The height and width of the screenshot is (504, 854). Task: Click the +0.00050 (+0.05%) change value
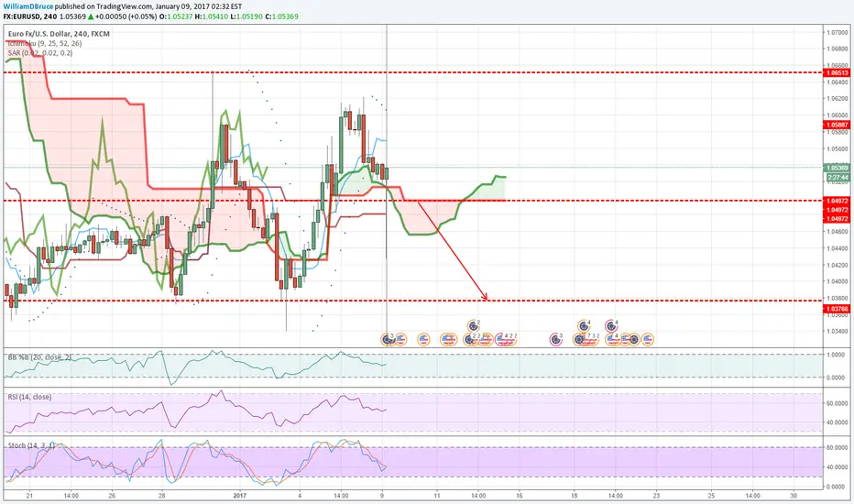tap(126, 16)
